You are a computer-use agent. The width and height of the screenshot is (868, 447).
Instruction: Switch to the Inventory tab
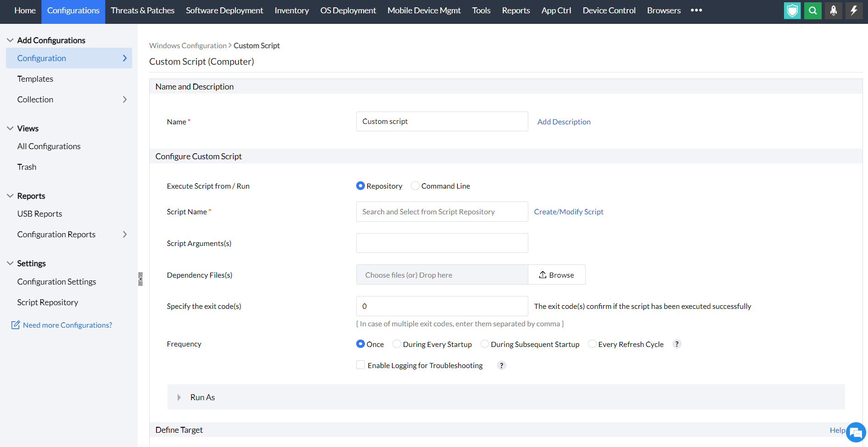coord(291,11)
